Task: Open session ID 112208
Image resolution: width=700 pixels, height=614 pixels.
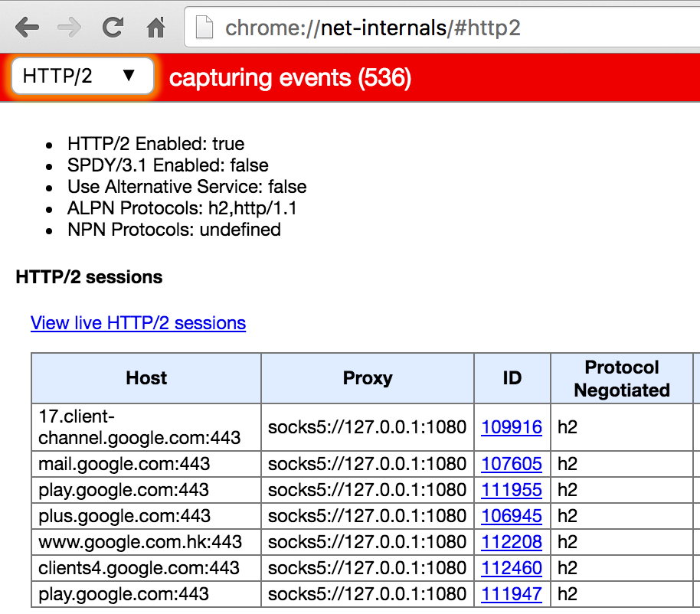Action: (512, 542)
